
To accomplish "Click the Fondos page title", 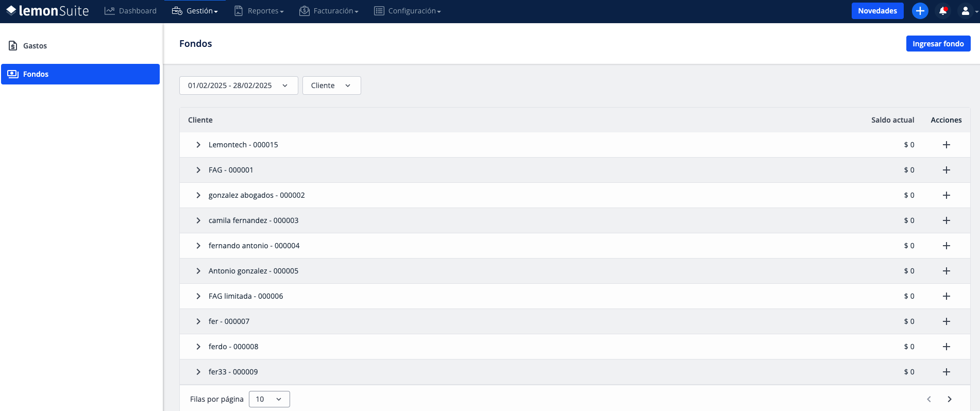I will (196, 44).
